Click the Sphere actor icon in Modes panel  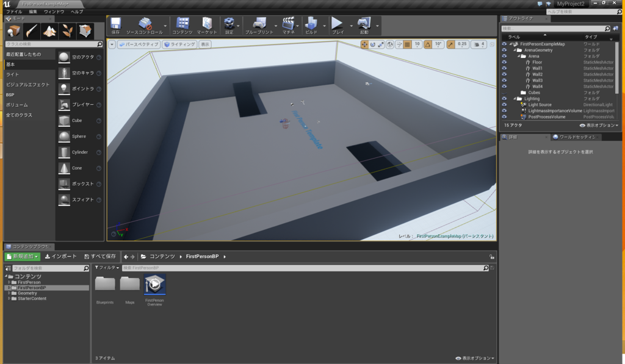pos(64,136)
